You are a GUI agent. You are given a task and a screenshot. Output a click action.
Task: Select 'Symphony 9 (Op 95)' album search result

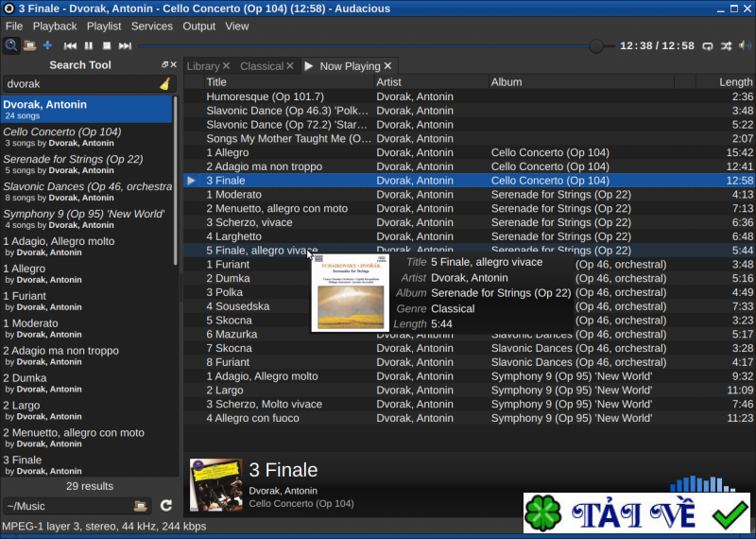(x=83, y=214)
